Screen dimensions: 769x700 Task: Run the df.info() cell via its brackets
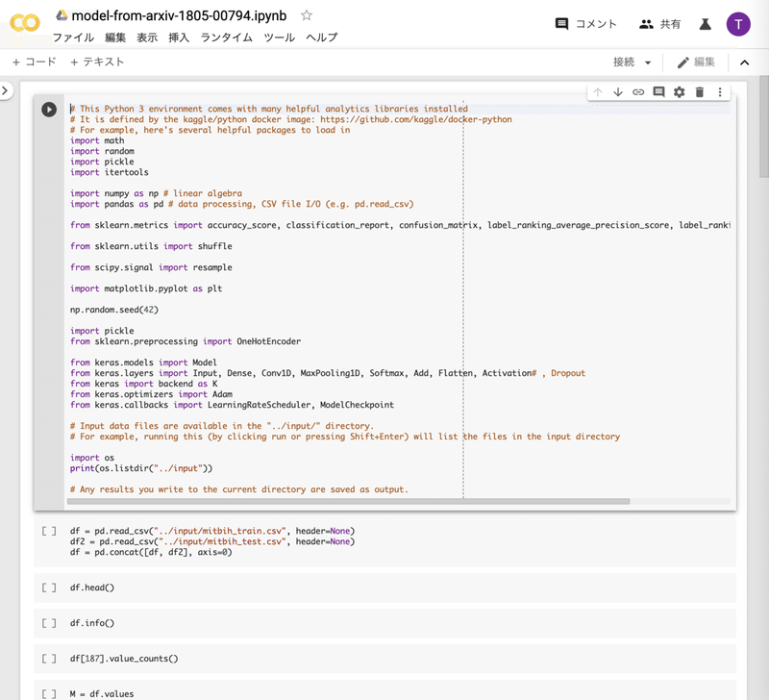49,623
